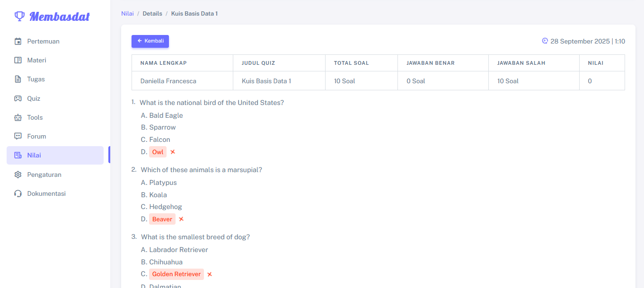
Task: Open the Dokumentasi page
Action: click(55, 193)
